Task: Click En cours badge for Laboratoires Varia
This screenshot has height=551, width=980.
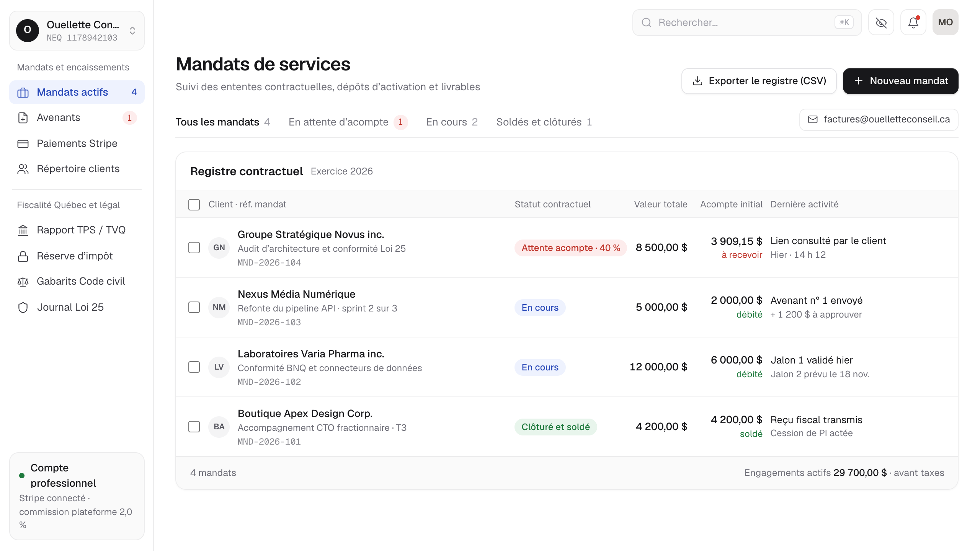Action: 540,367
